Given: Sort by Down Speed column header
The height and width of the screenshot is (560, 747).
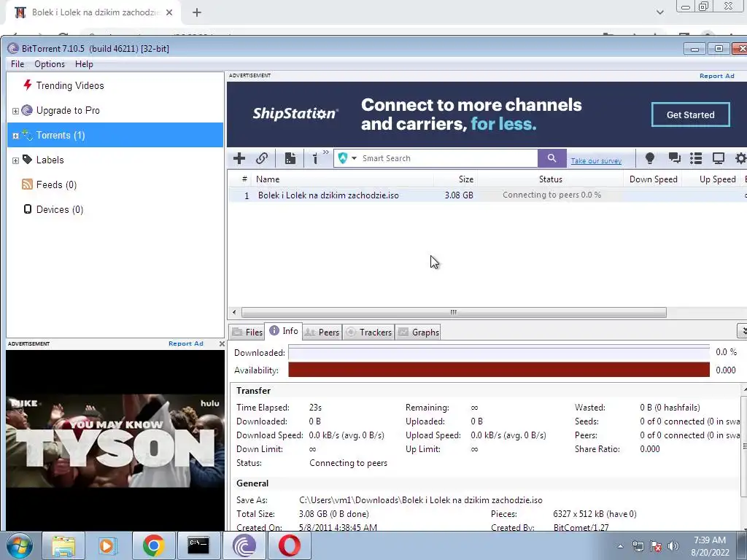Looking at the screenshot, I should [653, 179].
